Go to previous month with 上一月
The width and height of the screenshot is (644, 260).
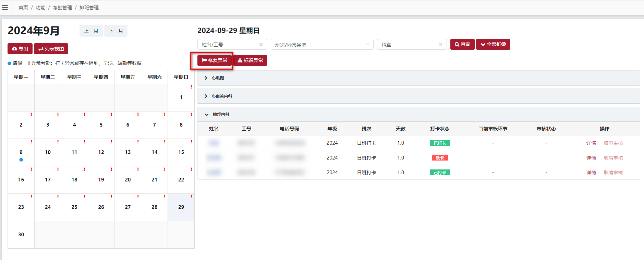point(91,31)
